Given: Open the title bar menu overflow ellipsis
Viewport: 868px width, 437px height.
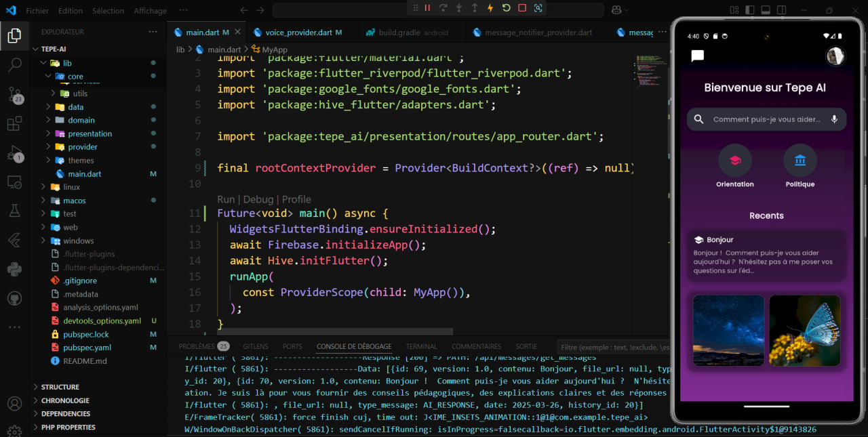Looking at the screenshot, I should tap(183, 11).
